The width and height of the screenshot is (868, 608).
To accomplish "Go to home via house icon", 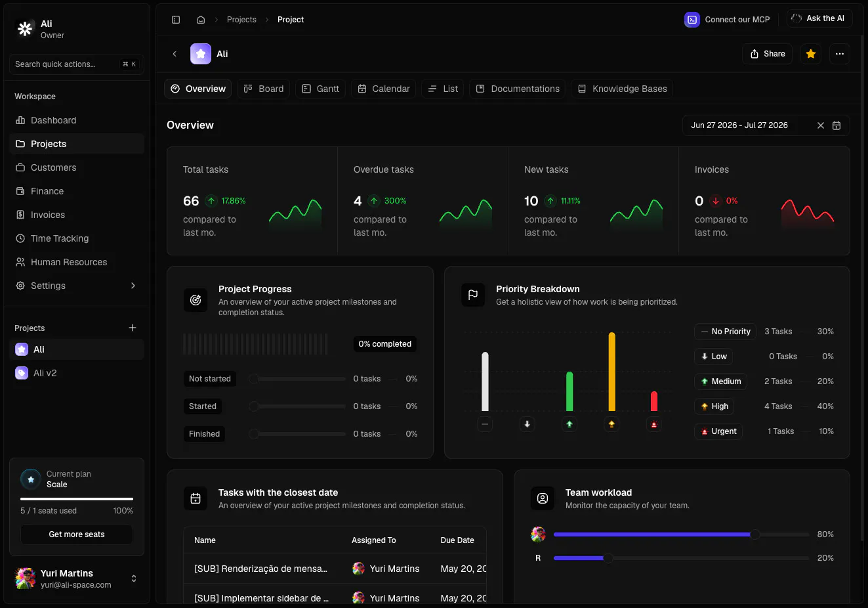I will (x=201, y=20).
